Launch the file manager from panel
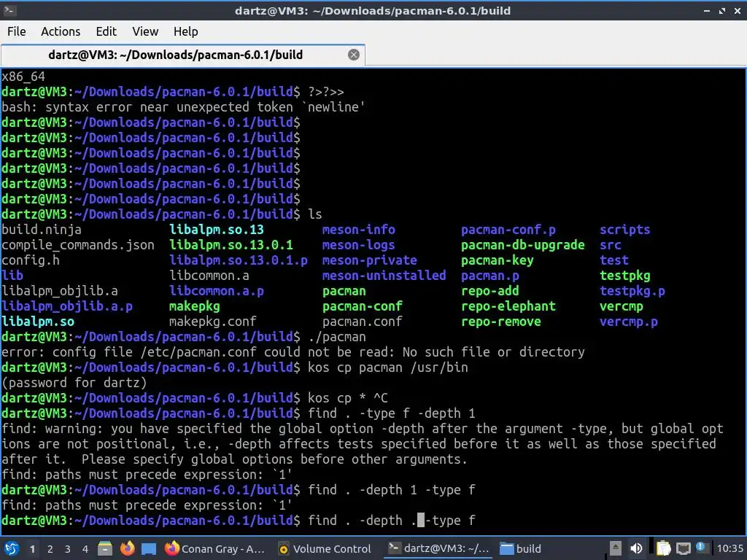Screen dimensions: 747x560 tap(105, 548)
